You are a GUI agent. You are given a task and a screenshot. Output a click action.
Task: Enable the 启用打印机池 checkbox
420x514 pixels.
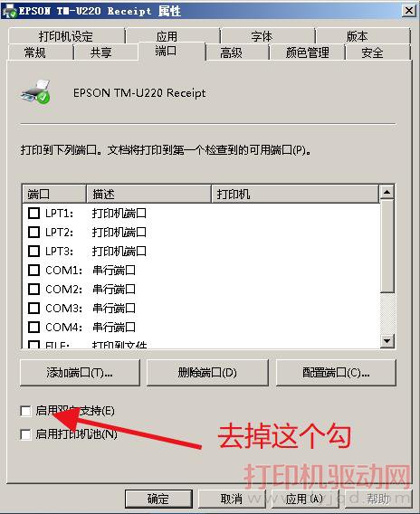point(25,434)
